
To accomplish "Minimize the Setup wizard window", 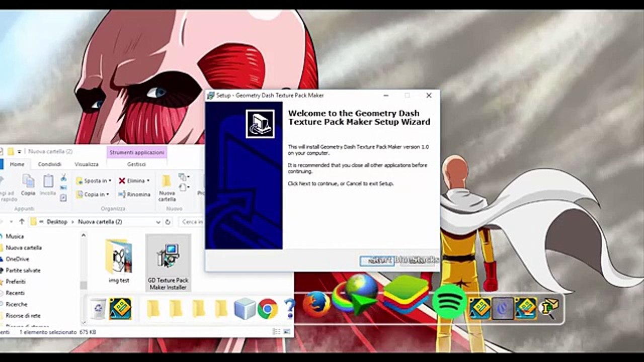I will (x=386, y=95).
